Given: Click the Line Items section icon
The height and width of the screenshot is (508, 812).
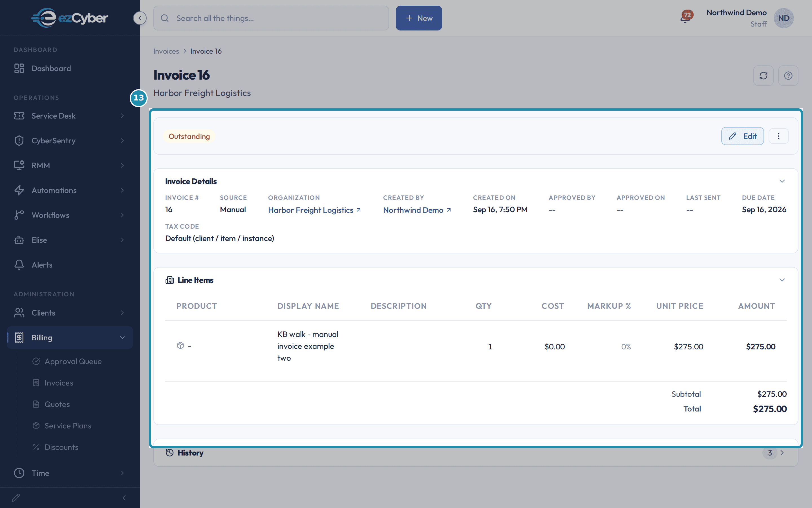Looking at the screenshot, I should point(169,280).
